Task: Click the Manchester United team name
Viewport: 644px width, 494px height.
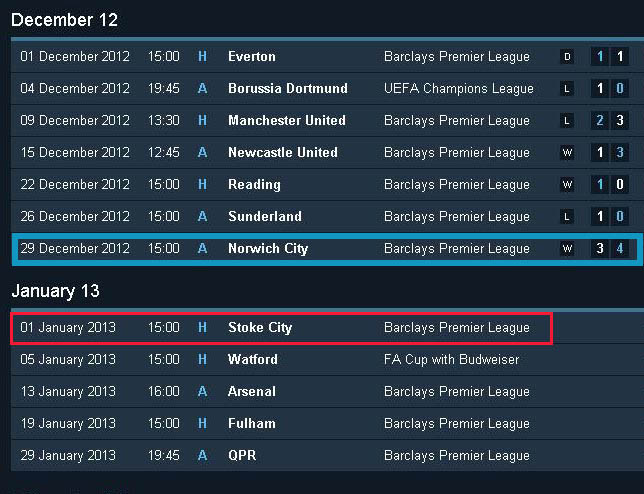Action: [287, 121]
